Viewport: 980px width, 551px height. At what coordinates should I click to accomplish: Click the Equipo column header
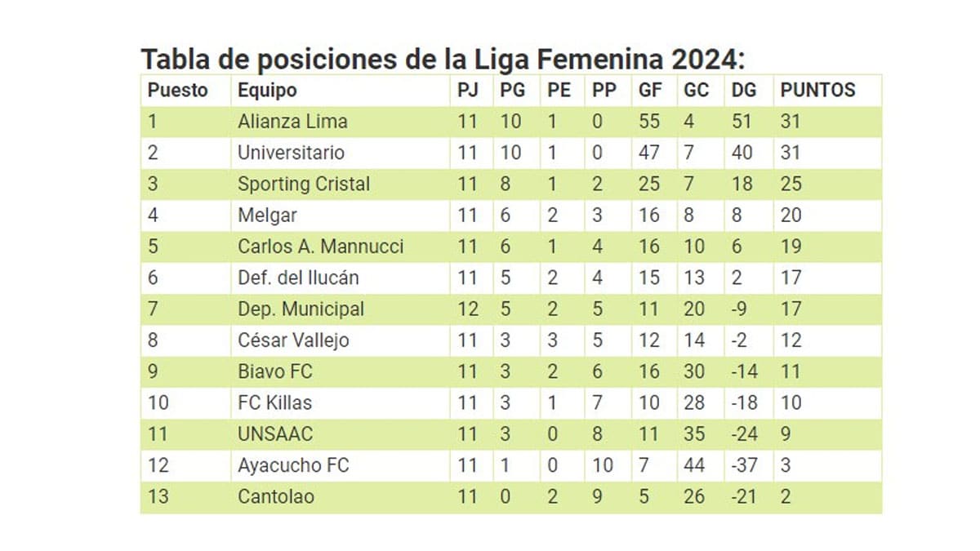266,90
